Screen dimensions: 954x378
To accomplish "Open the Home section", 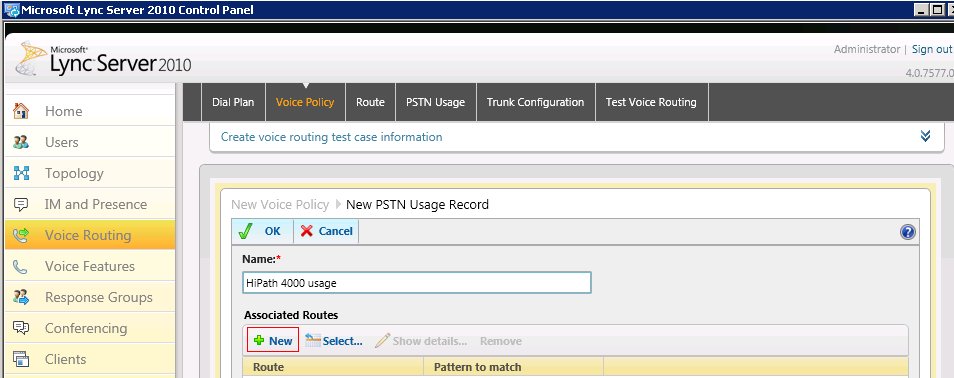I will pos(63,111).
